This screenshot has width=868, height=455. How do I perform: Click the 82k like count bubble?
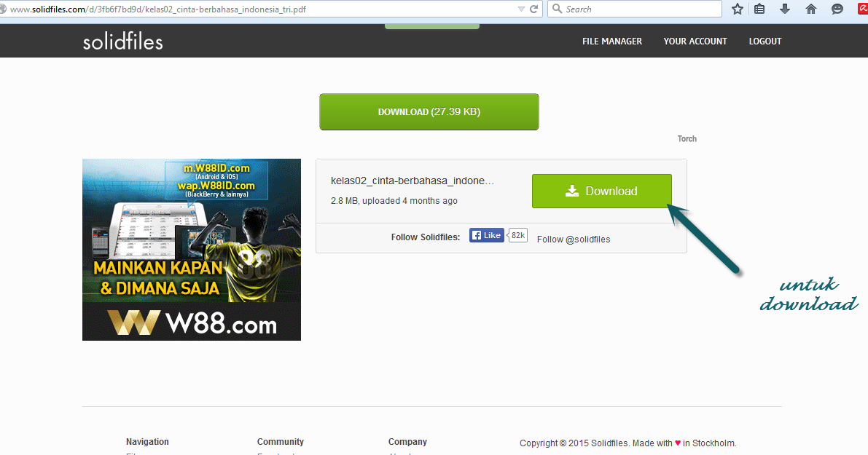(x=517, y=235)
